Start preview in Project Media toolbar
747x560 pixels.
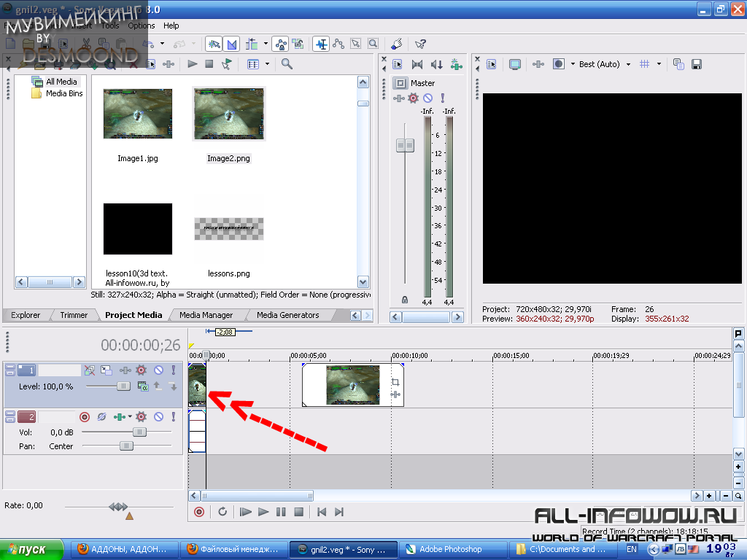point(193,64)
